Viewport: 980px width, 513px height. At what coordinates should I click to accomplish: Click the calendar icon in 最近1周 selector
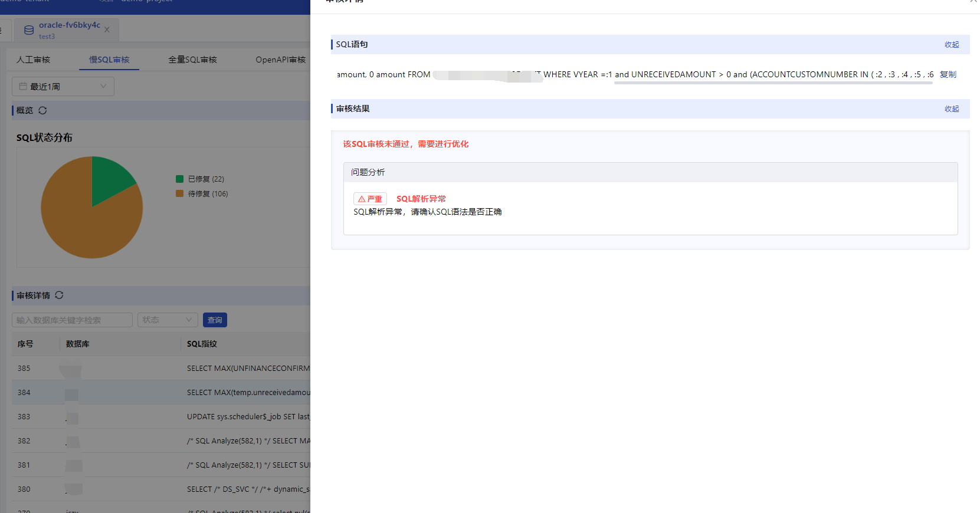tap(23, 87)
